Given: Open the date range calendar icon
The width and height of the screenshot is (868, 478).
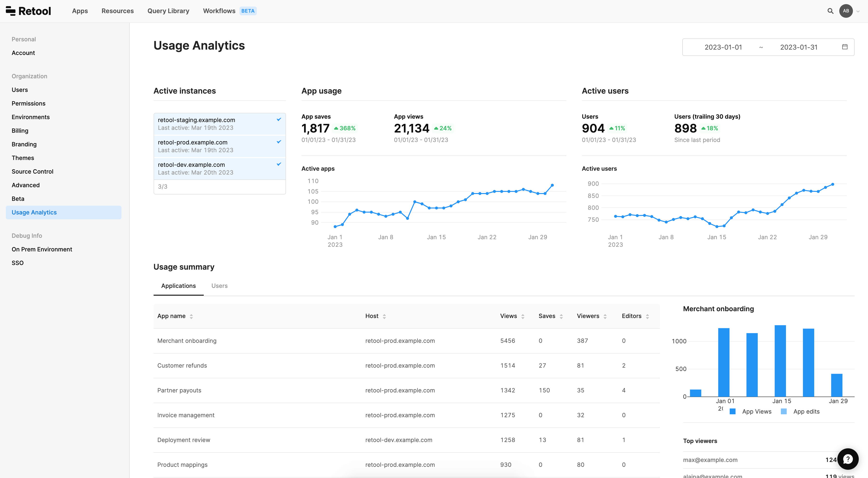Looking at the screenshot, I should 845,47.
